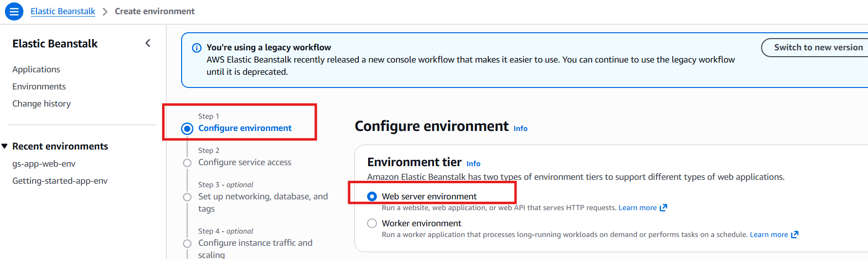Viewport: 868px width, 259px height.
Task: Select the Step 1 Configure environment indicator
Action: pyautogui.click(x=187, y=129)
